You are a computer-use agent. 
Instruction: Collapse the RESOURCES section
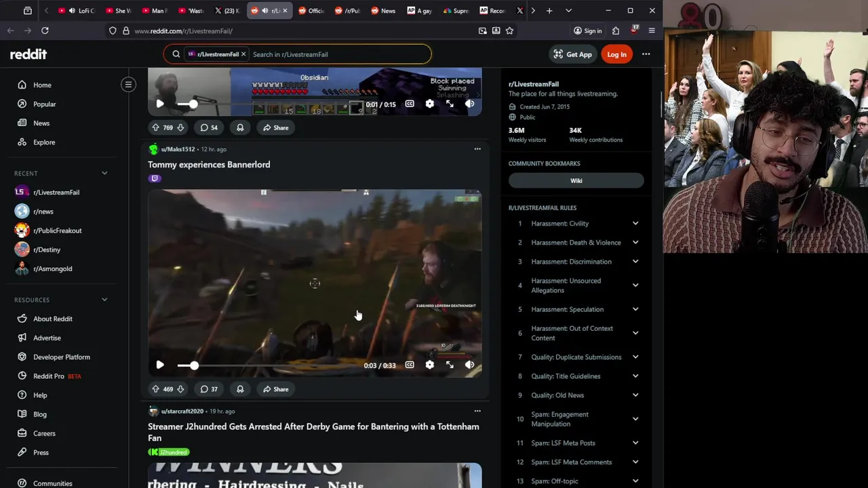click(104, 300)
